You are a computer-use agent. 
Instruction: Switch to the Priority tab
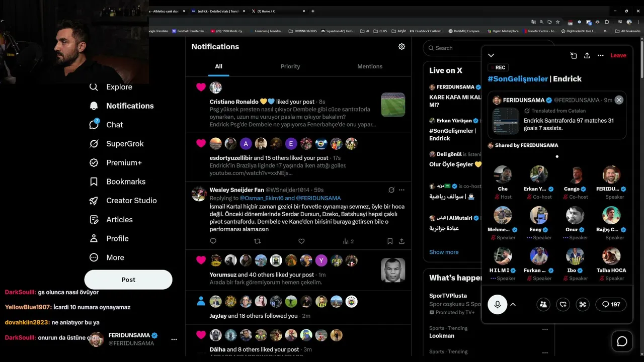pyautogui.click(x=290, y=66)
